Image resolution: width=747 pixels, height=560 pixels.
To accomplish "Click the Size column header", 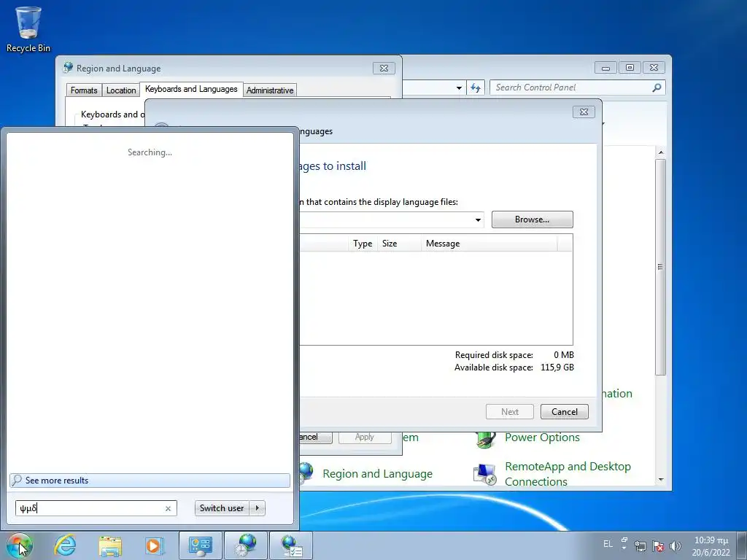I will coord(399,244).
